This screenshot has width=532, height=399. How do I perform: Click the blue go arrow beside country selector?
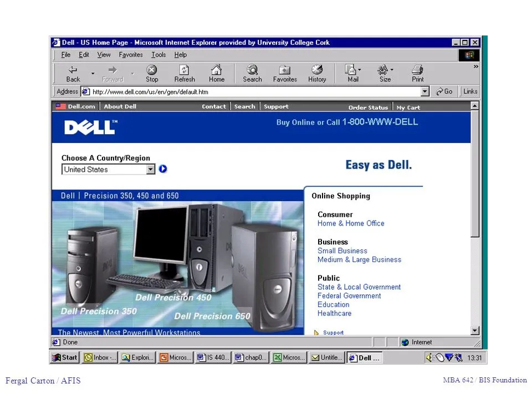pyautogui.click(x=163, y=169)
